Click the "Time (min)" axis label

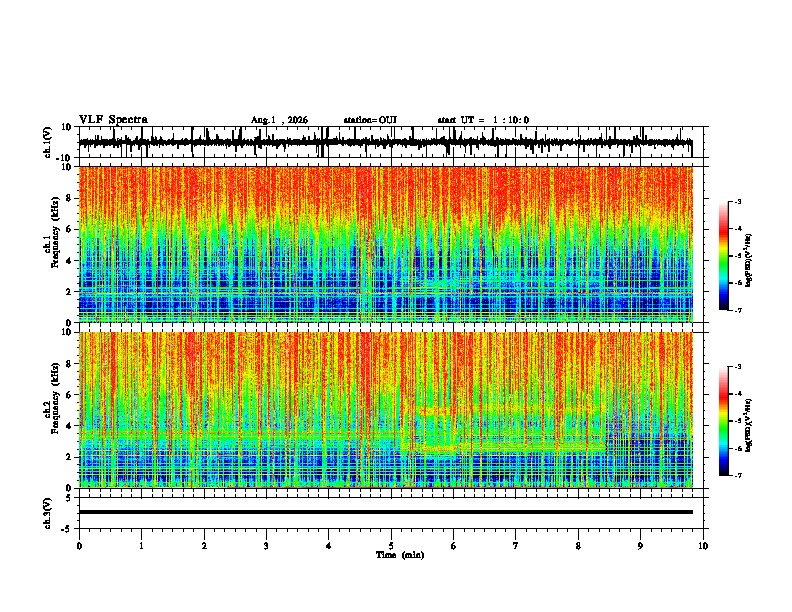tap(400, 555)
